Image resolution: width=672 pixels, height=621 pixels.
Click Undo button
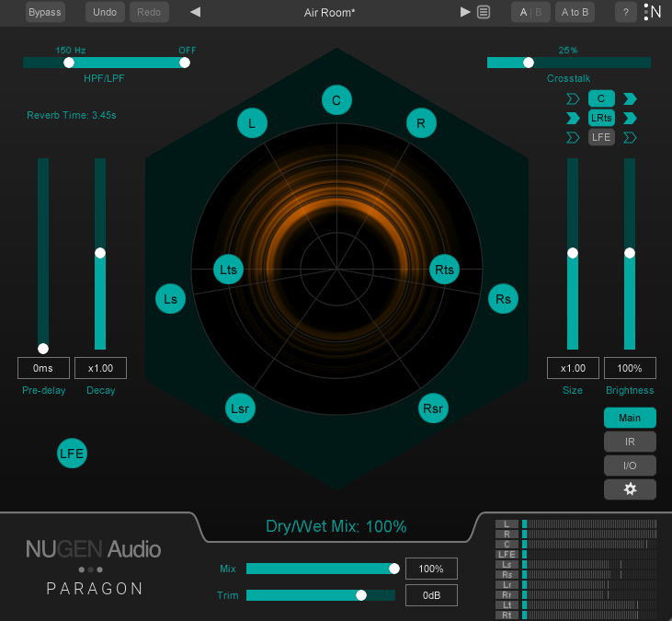coord(105,12)
